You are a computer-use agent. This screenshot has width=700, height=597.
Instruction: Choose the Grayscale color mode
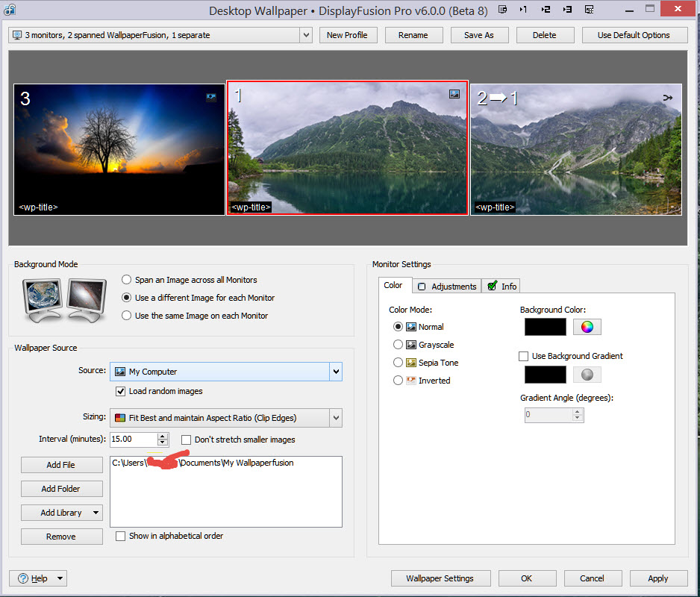pos(398,345)
